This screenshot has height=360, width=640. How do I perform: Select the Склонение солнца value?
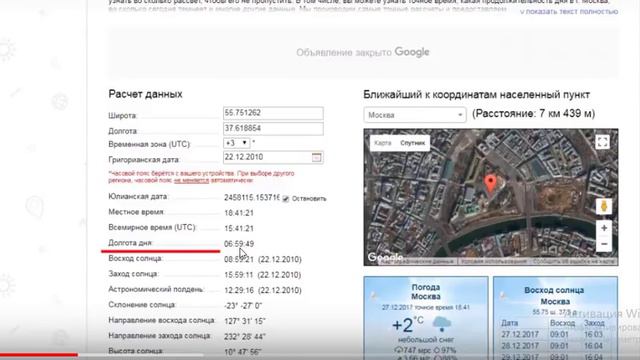click(x=243, y=306)
